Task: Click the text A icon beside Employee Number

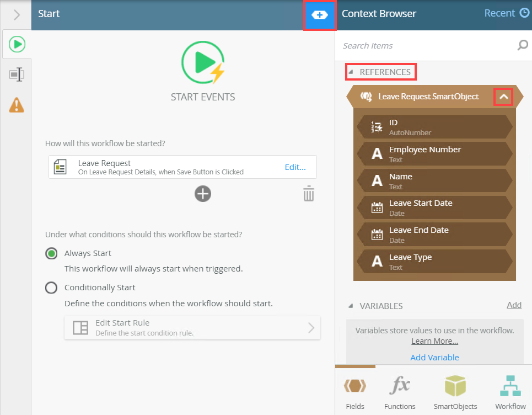Action: pyautogui.click(x=377, y=154)
